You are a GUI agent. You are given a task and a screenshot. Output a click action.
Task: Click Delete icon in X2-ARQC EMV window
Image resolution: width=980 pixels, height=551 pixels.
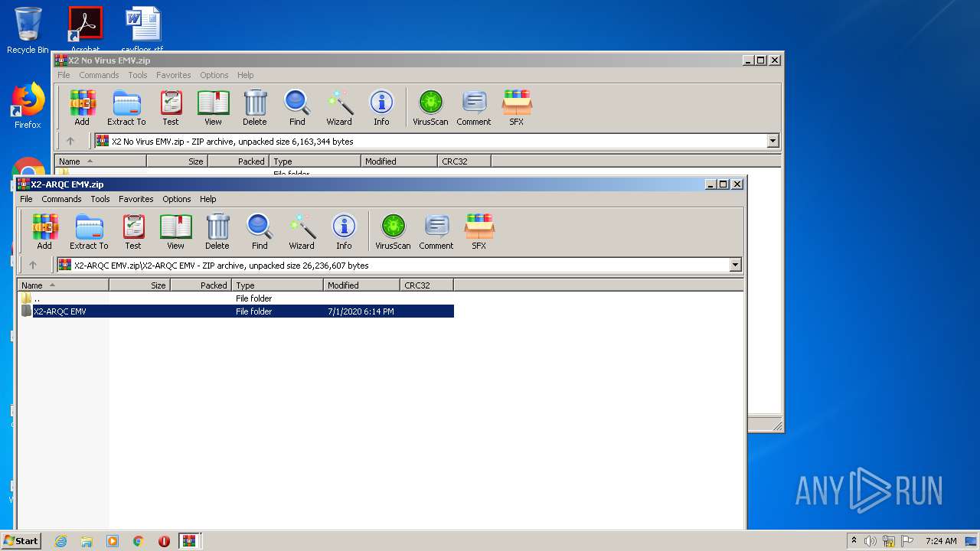click(217, 232)
